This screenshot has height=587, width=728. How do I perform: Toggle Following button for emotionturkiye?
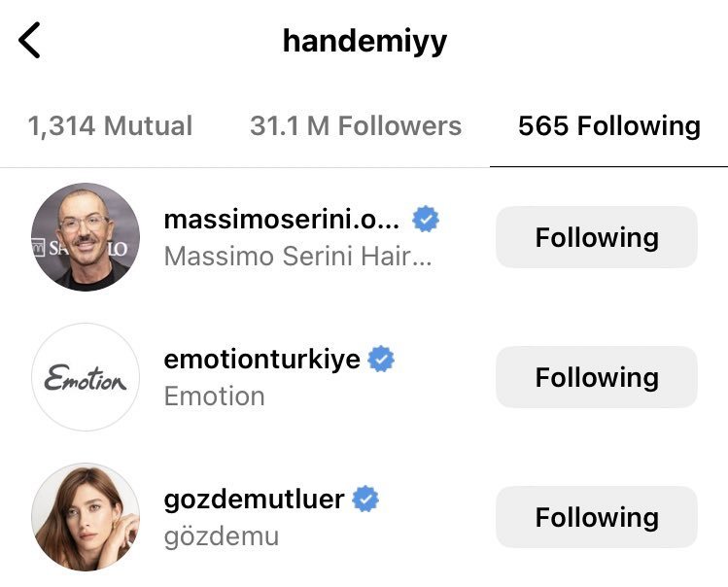click(597, 377)
